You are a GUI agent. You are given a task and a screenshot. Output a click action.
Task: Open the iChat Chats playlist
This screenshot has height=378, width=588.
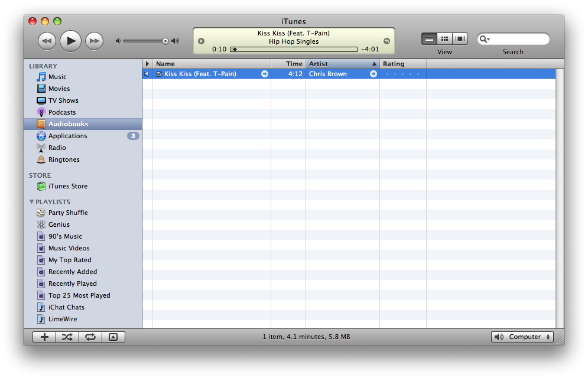(66, 307)
